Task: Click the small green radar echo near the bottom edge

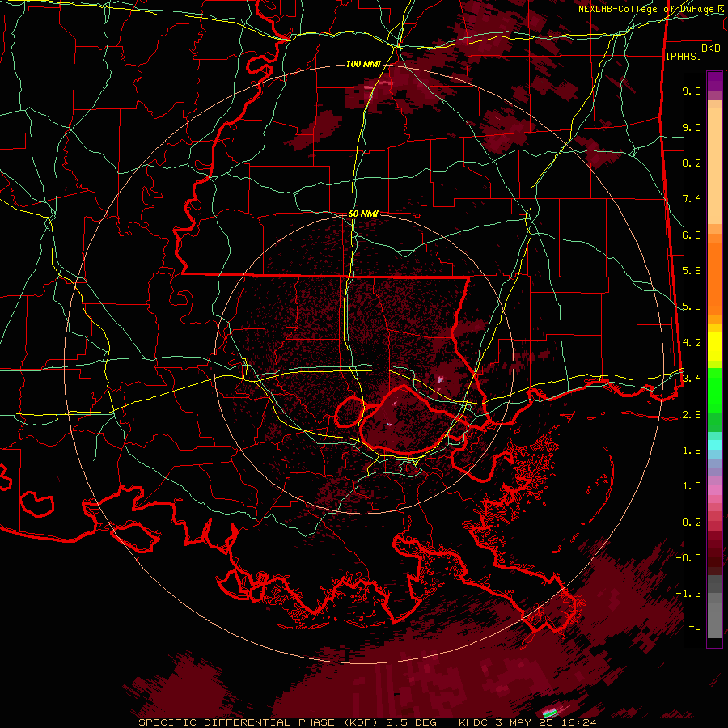Action: 551,712
